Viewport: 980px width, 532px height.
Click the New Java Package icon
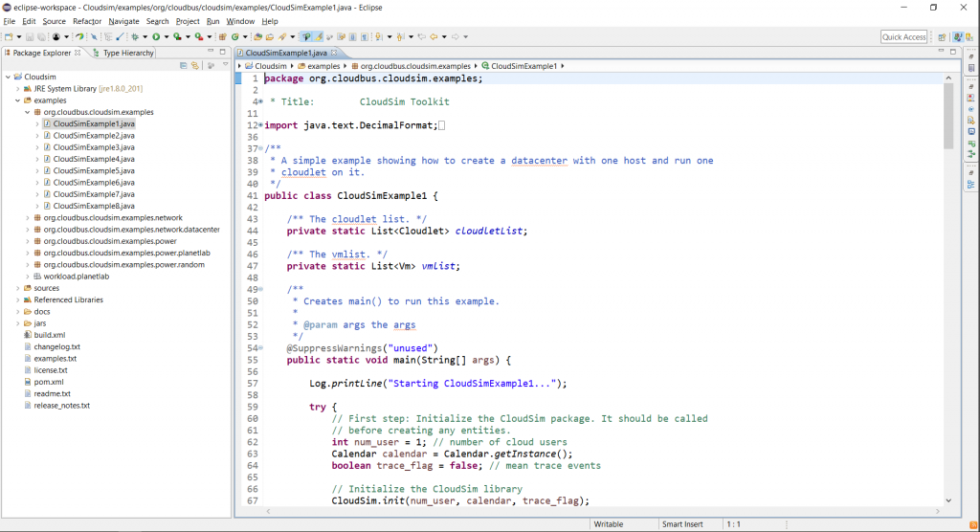222,37
